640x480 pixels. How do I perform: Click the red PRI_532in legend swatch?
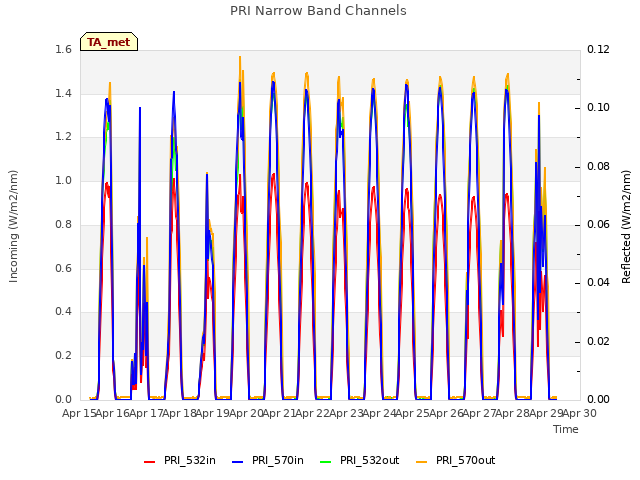(x=150, y=462)
